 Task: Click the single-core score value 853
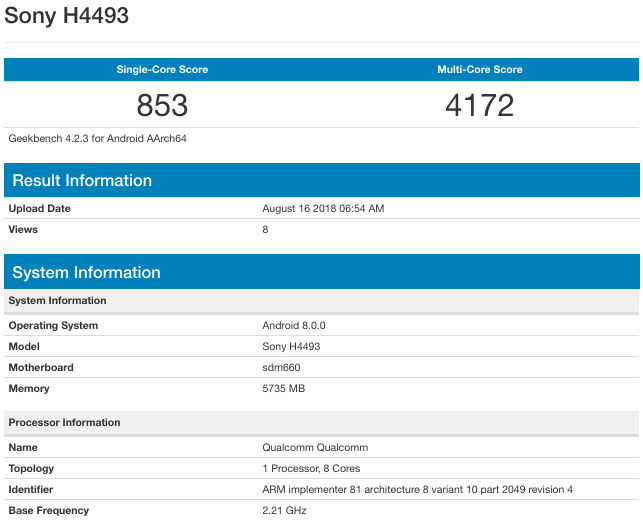(162, 105)
